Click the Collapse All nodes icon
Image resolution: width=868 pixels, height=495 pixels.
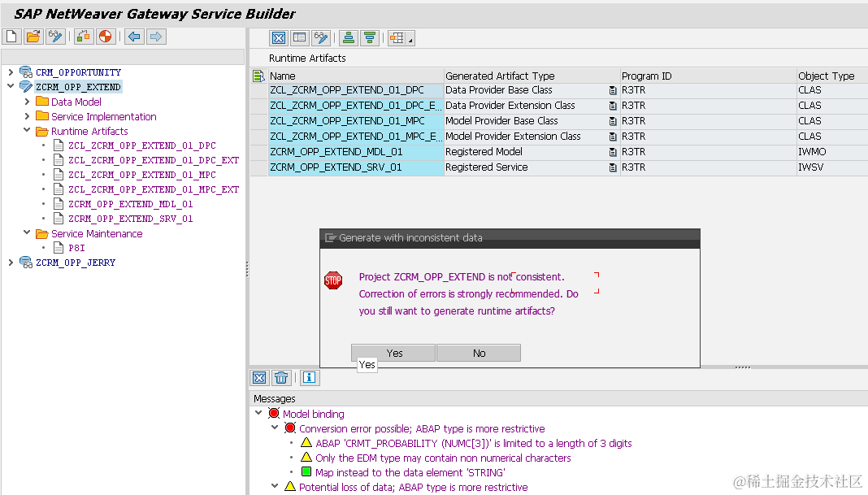click(x=370, y=38)
